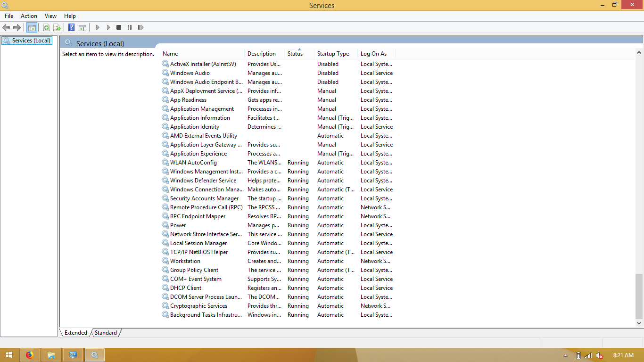The height and width of the screenshot is (362, 644).
Task: Click the gear icon beside AppX Deployment Service
Action: pyautogui.click(x=165, y=90)
